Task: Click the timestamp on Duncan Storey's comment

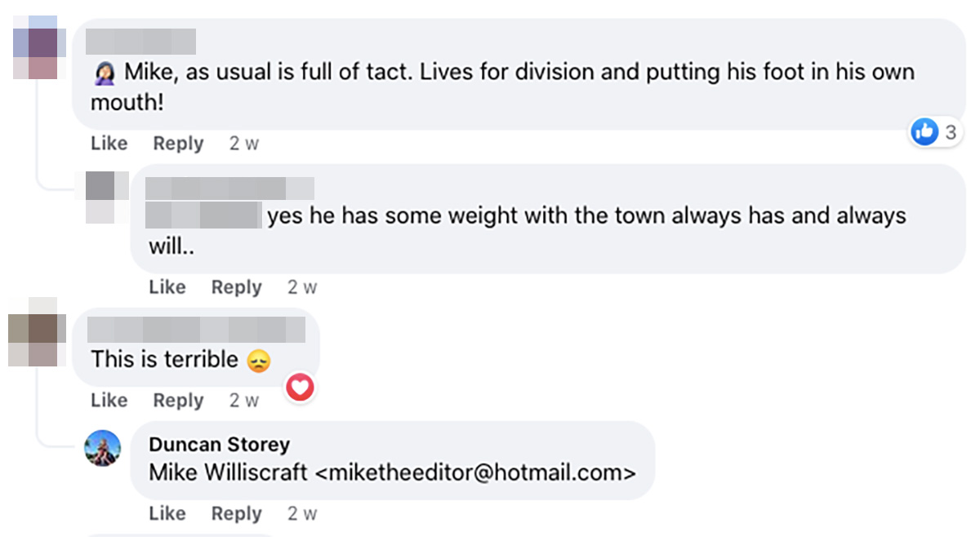Action: tap(301, 513)
